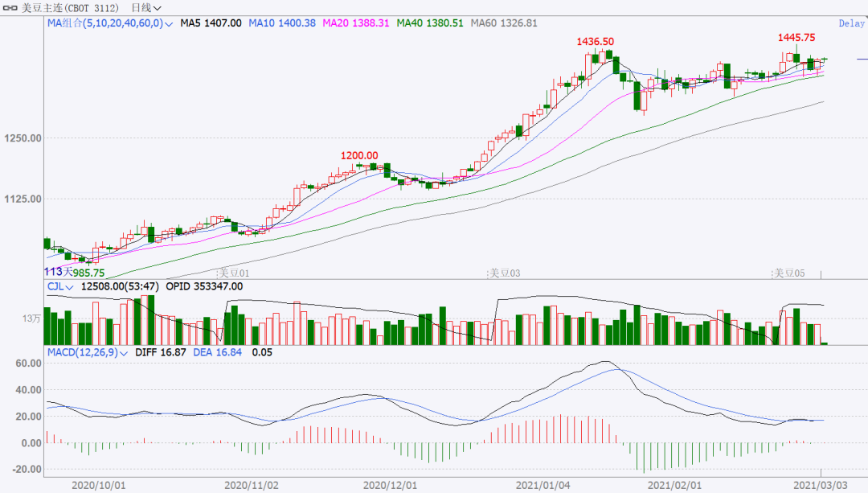This screenshot has height=493, width=868.
Task: Select the 1436.50 high price annotation
Action: tap(595, 42)
